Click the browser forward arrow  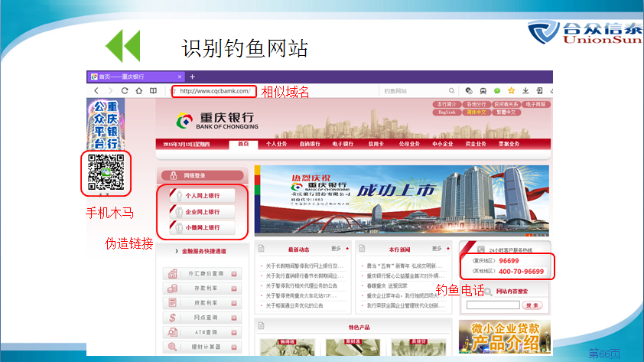(x=110, y=91)
